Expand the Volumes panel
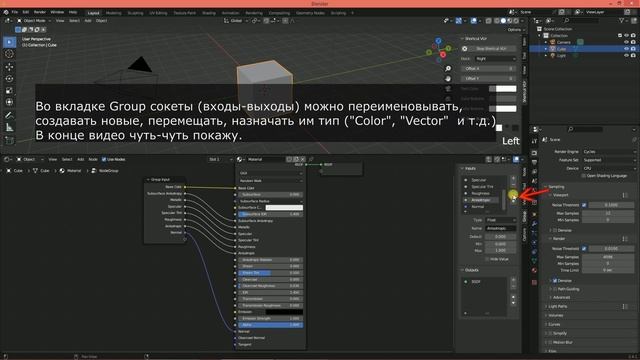 coord(555,316)
